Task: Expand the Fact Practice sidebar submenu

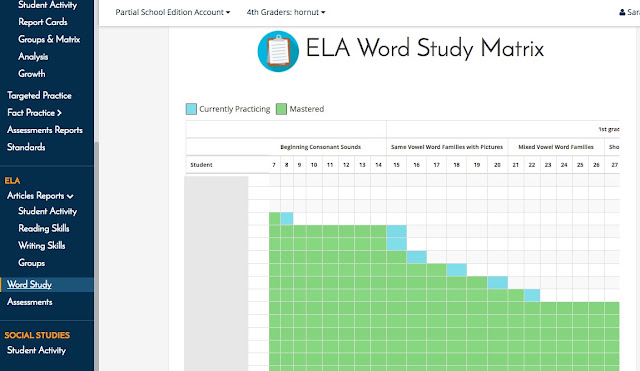Action: [x=34, y=113]
